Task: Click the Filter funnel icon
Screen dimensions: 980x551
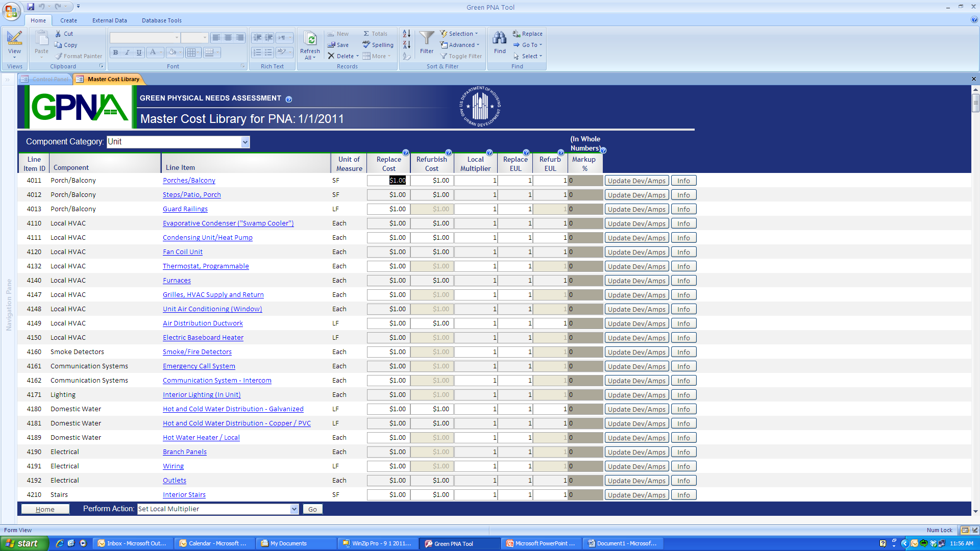Action: point(426,39)
